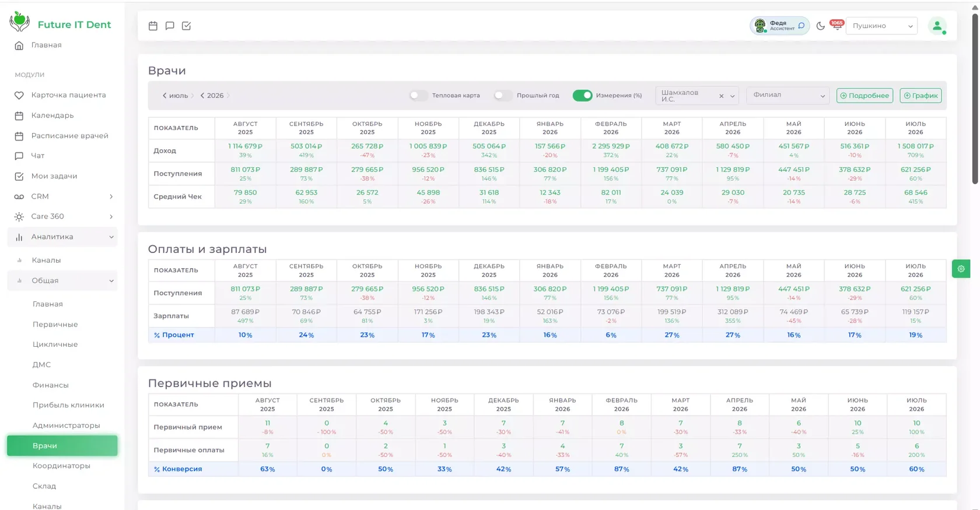Enable the Прошлый год toggle
This screenshot has width=980, height=510.
tap(502, 96)
